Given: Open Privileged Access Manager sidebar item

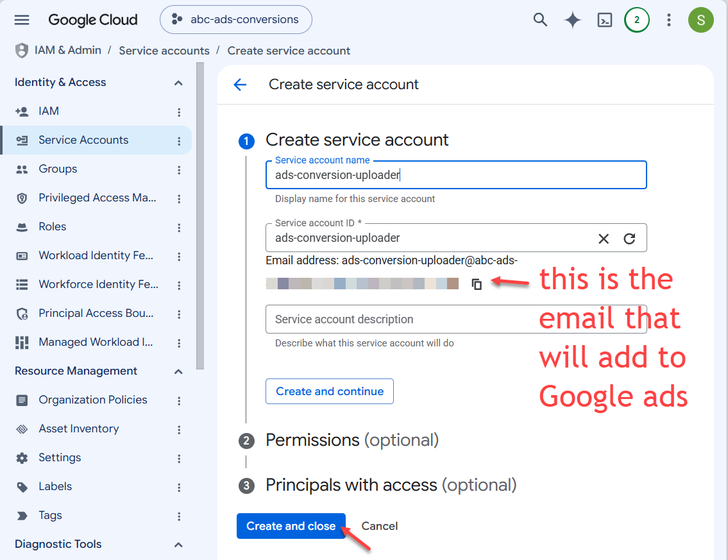Looking at the screenshot, I should (x=97, y=198).
